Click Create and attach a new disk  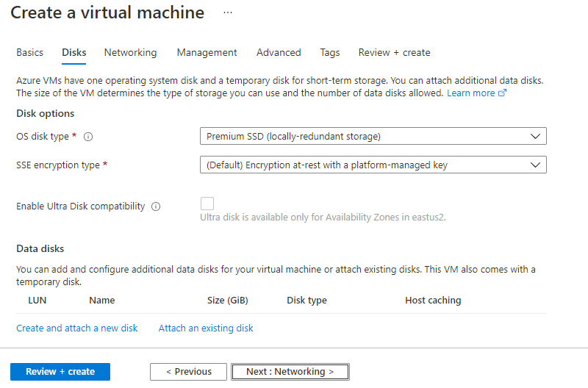coord(77,328)
